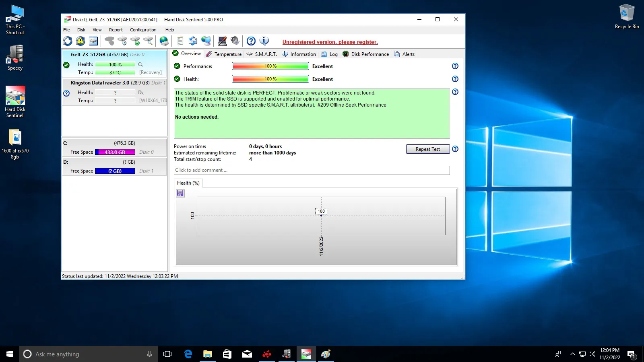Viewport: 644px width, 362px height.
Task: Open This PC shortcut on desktop
Action: tap(15, 20)
